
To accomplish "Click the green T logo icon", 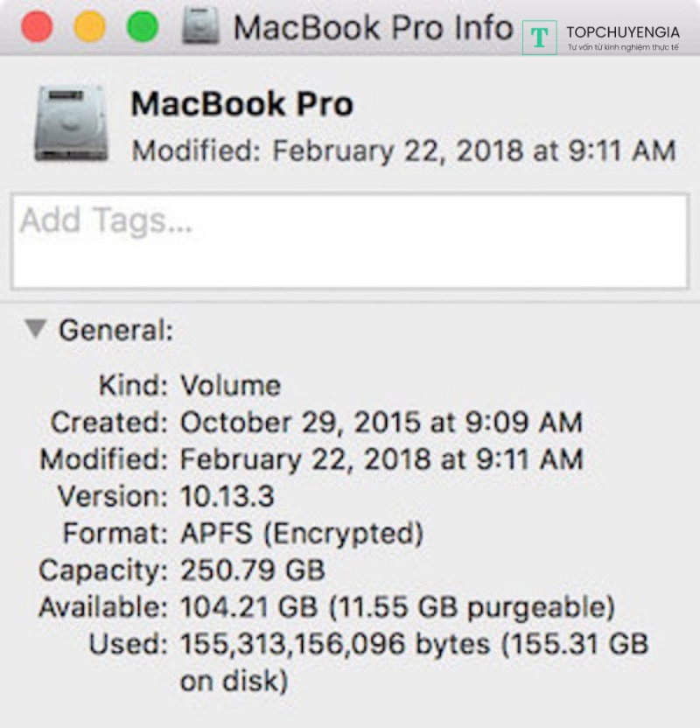I will (540, 38).
